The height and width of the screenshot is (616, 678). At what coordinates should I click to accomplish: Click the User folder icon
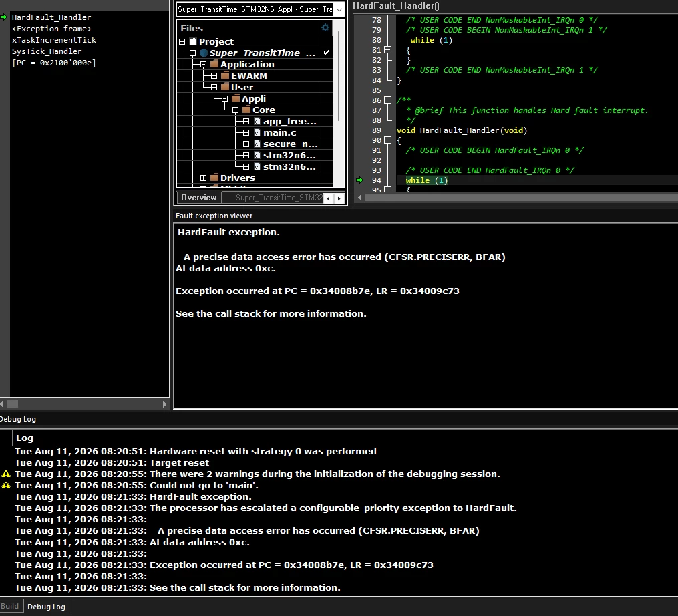[225, 87]
